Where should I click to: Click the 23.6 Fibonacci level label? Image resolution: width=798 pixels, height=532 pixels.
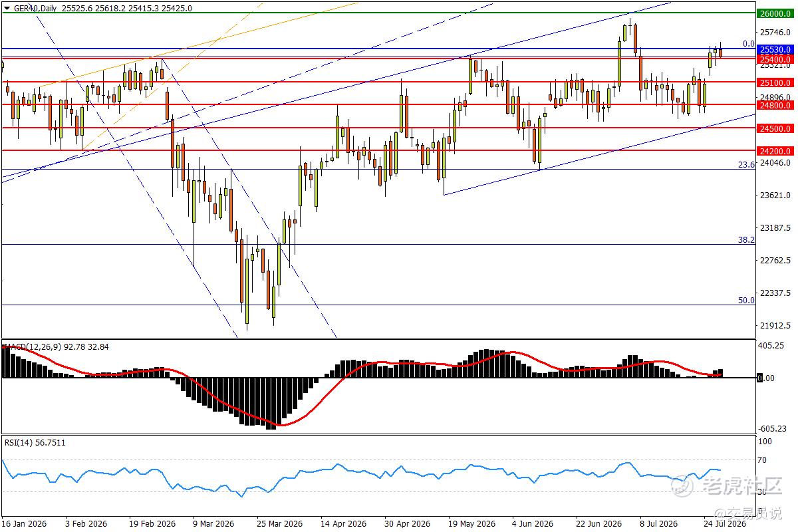747,165
